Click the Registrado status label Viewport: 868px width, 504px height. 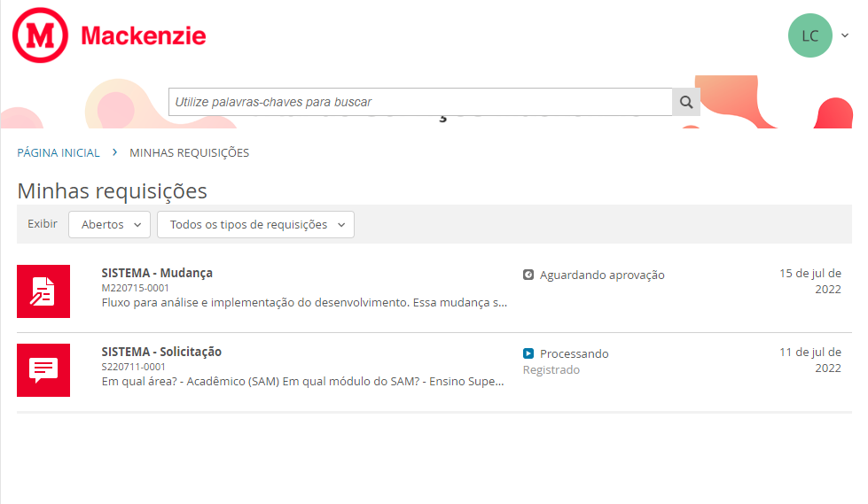tap(551, 369)
